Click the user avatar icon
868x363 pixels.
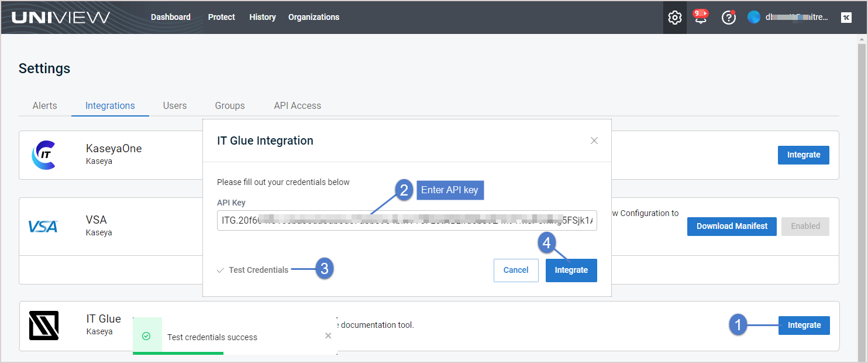pos(753,17)
